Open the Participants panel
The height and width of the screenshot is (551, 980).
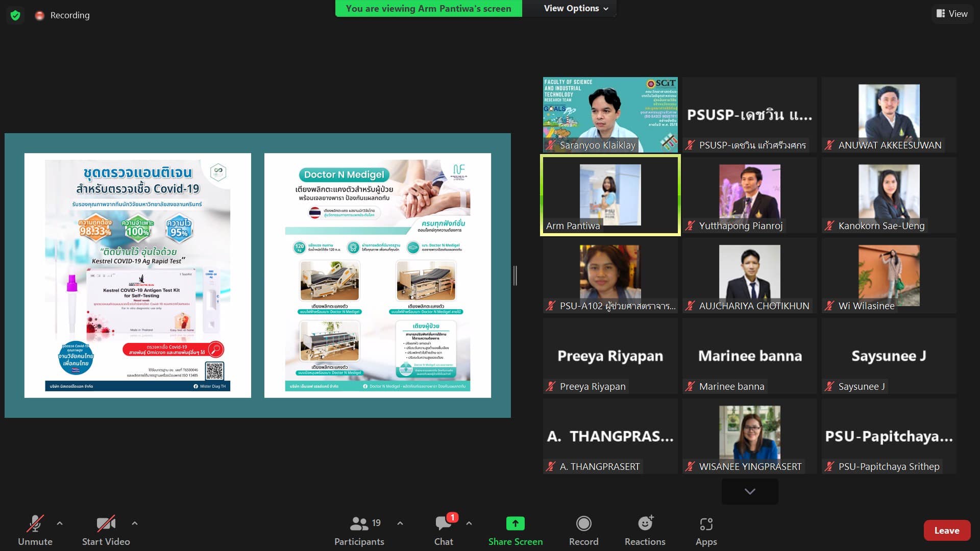coord(359,530)
